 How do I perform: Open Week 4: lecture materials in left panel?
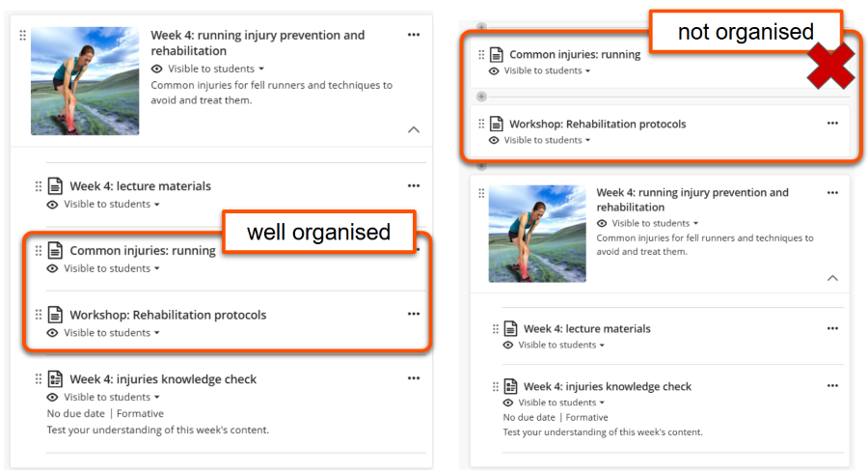click(x=140, y=186)
